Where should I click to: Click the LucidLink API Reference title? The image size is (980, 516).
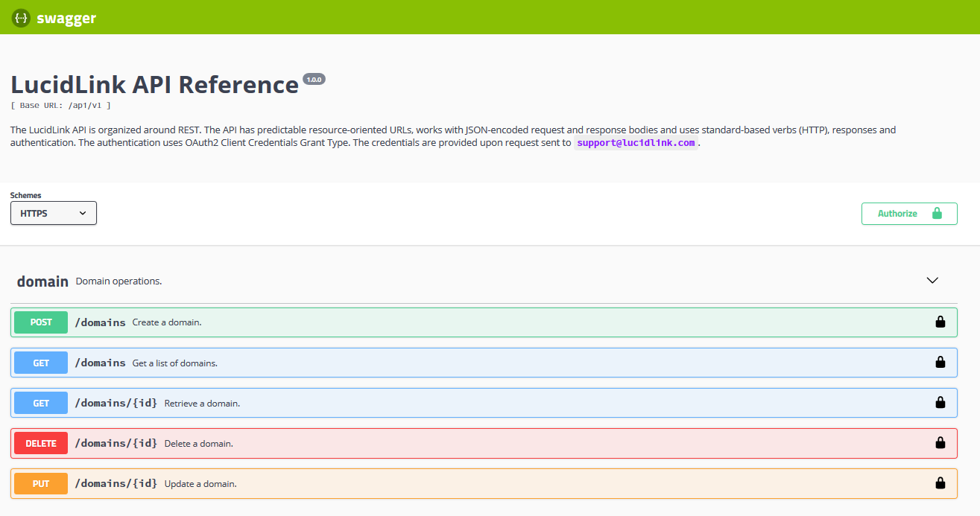pos(154,84)
